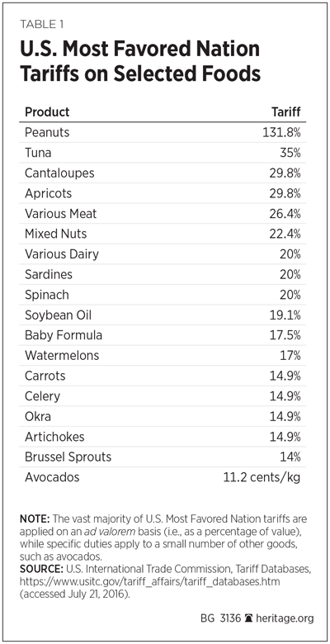Click the Various Meat entry

(x=61, y=214)
